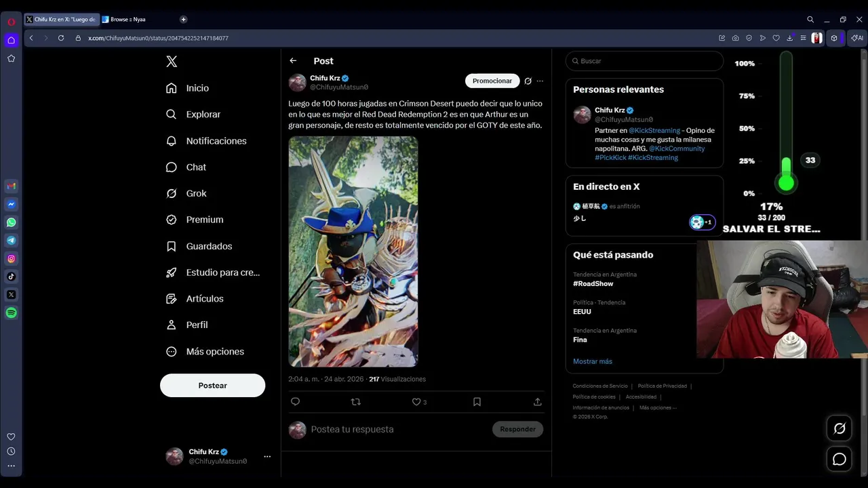Focus the Buscar search box
Viewport: 868px width, 488px height.
pyautogui.click(x=644, y=61)
